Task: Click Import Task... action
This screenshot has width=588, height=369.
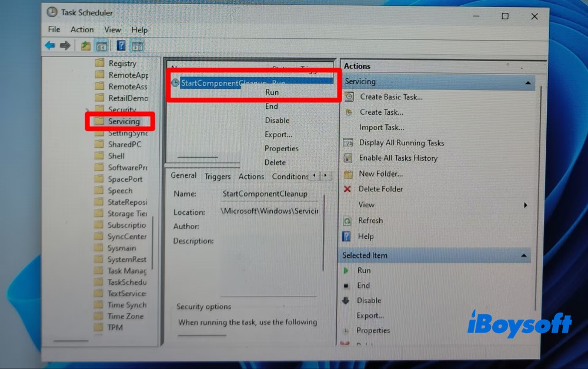Action: 382,128
